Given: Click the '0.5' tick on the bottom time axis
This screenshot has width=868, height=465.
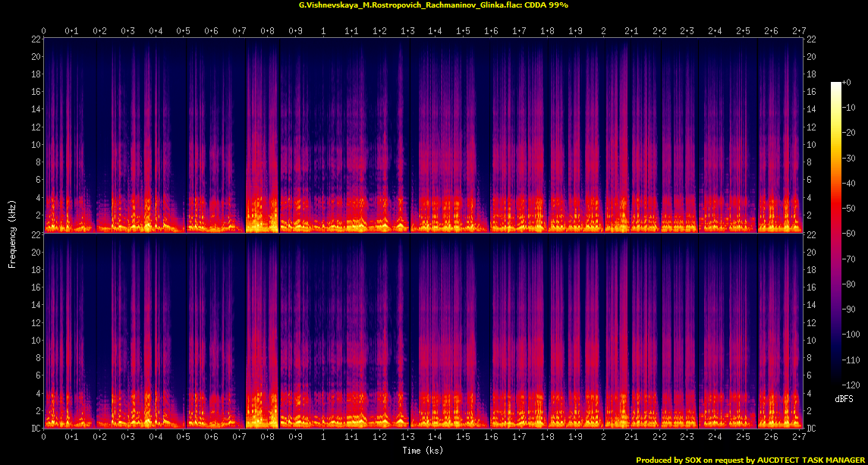Looking at the screenshot, I should tap(184, 438).
